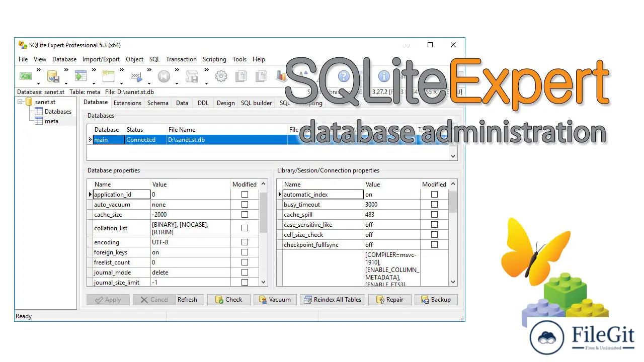Screen dimensions: 644x362
Task: Click the gear options toolbar icon
Action: pos(221,76)
